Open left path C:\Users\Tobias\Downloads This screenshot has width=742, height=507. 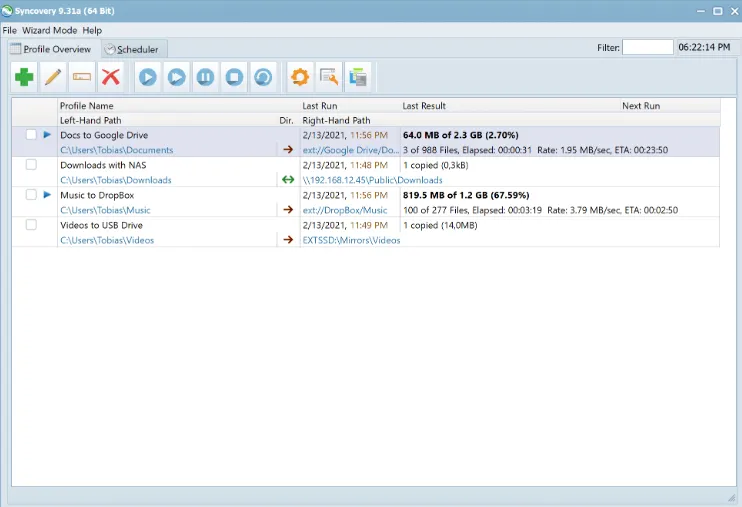pyautogui.click(x=115, y=180)
